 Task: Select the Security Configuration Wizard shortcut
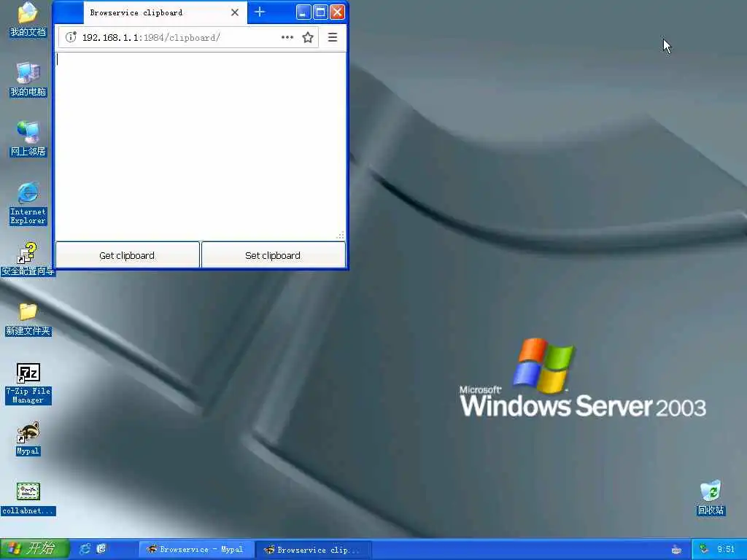(28, 260)
